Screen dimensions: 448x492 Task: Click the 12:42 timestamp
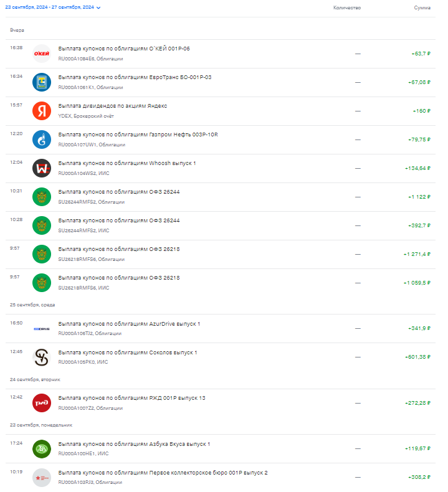pos(16,397)
